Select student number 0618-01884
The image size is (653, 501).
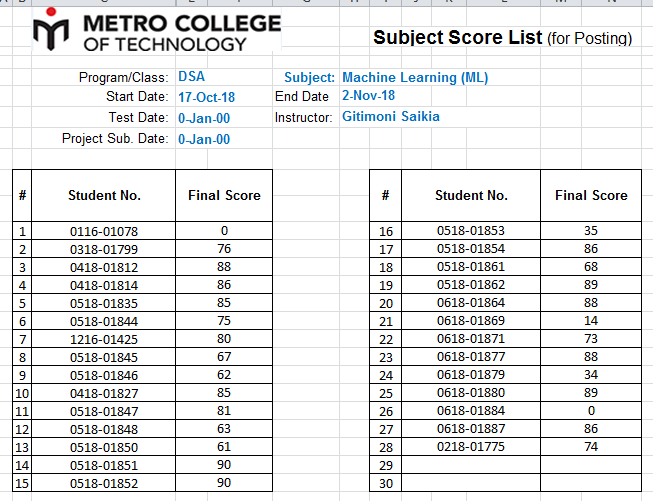pyautogui.click(x=471, y=411)
